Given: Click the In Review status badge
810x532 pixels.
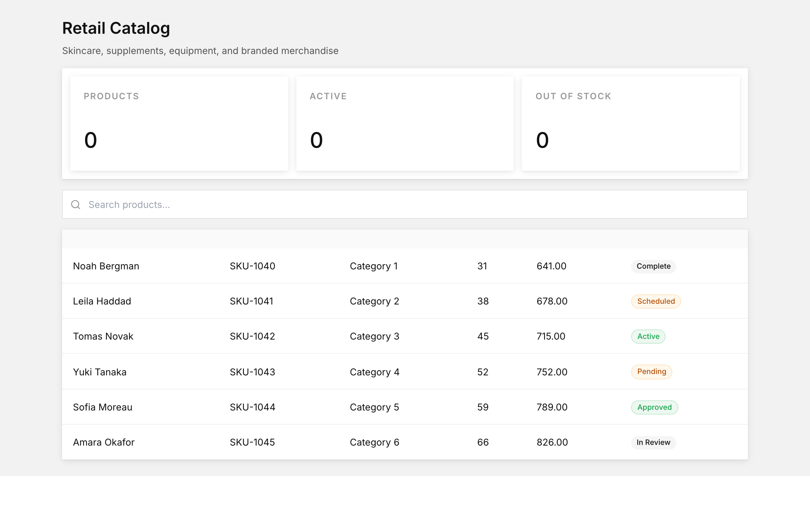Looking at the screenshot, I should coord(653,443).
